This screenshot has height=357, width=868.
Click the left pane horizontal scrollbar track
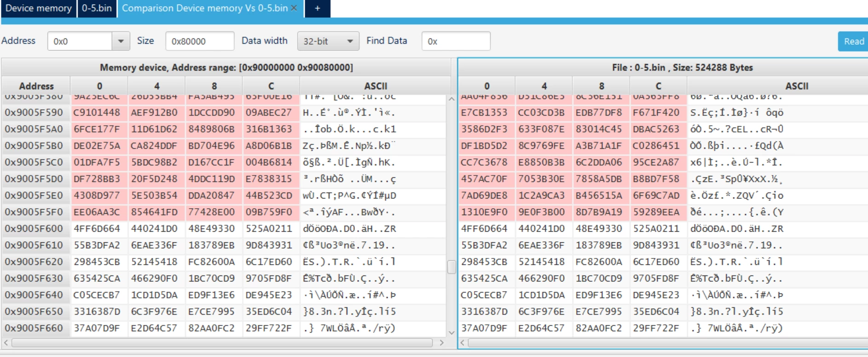(x=222, y=343)
